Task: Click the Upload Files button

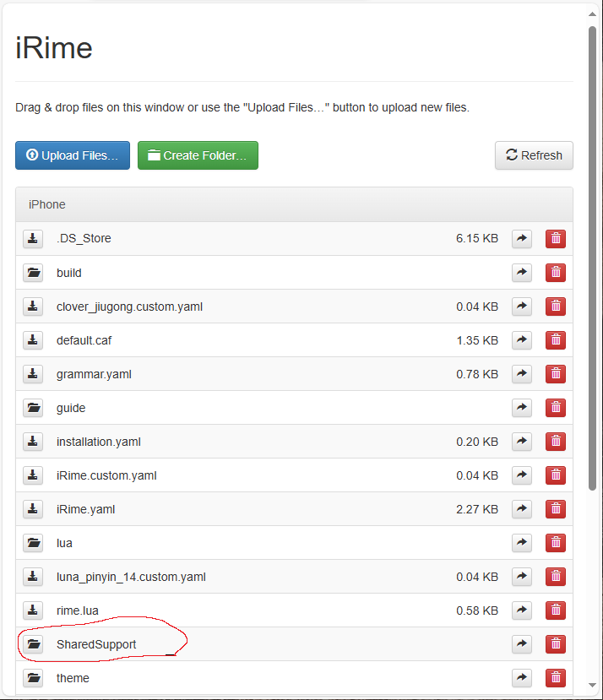Action: (x=73, y=155)
